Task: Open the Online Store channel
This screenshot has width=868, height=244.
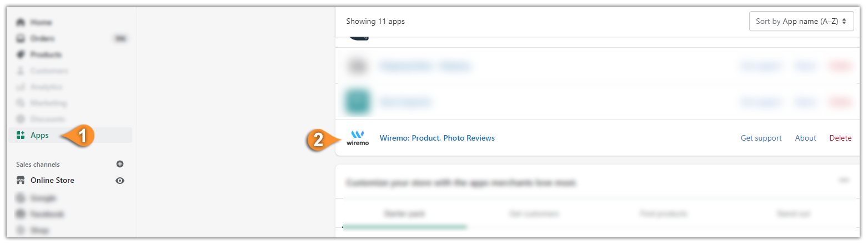Action: pos(52,180)
